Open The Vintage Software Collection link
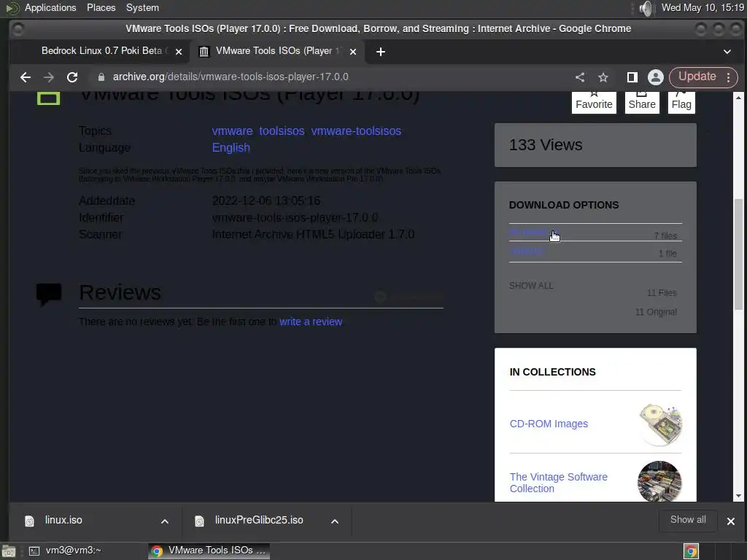This screenshot has height=560, width=747. [558, 483]
